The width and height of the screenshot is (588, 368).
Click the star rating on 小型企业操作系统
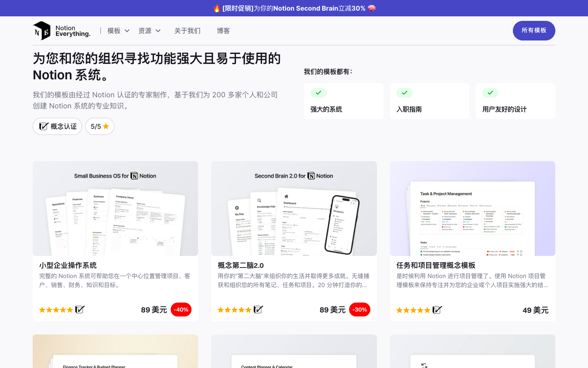(x=56, y=310)
